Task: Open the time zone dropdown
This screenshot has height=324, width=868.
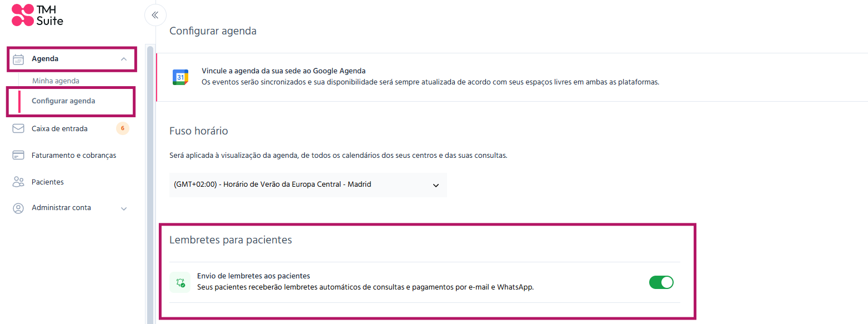Action: coord(308,185)
